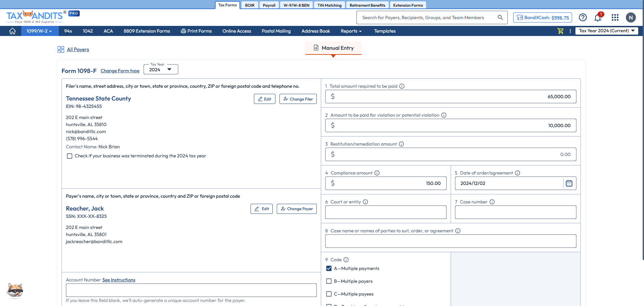Open Address Book
The width and height of the screenshot is (644, 306).
tap(316, 31)
